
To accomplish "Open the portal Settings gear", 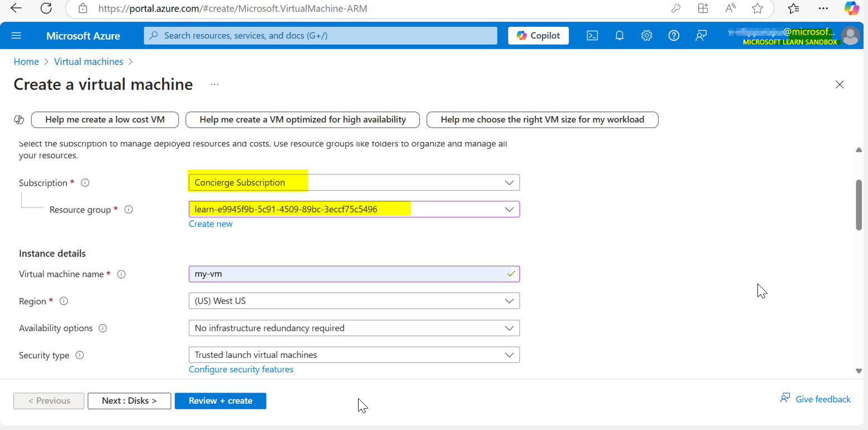I will (x=646, y=35).
